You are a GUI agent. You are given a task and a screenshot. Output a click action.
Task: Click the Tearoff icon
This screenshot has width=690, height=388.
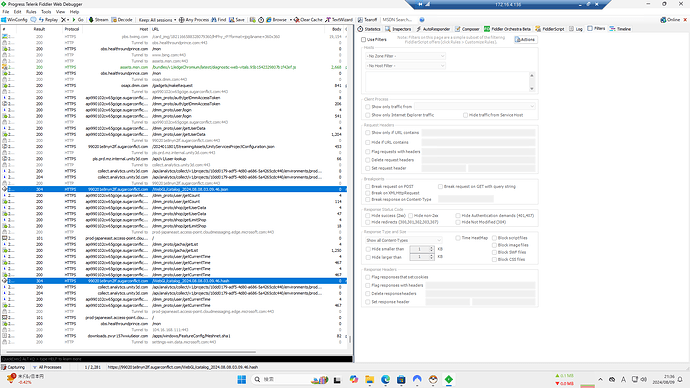[x=360, y=20]
